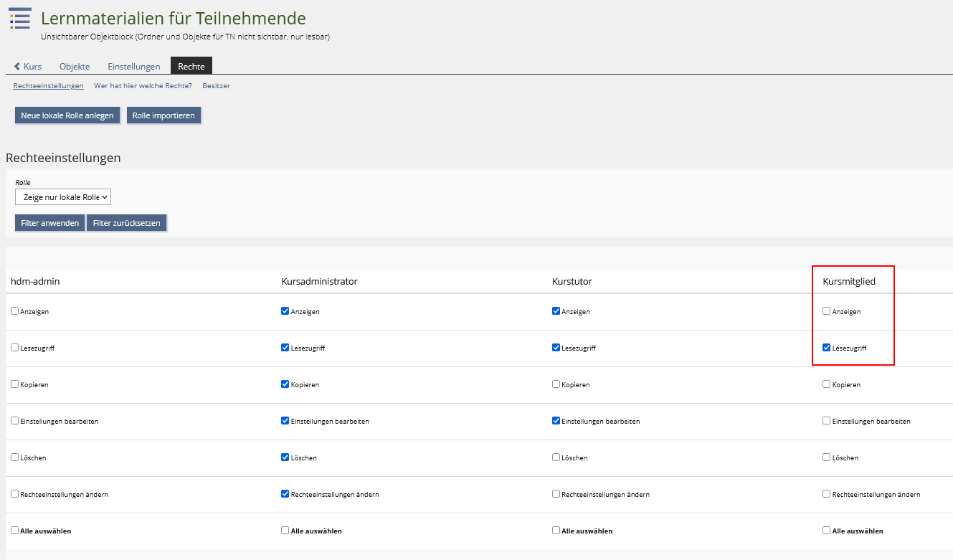
Task: Check Alle auswählen under hdm-admin
Action: click(14, 531)
